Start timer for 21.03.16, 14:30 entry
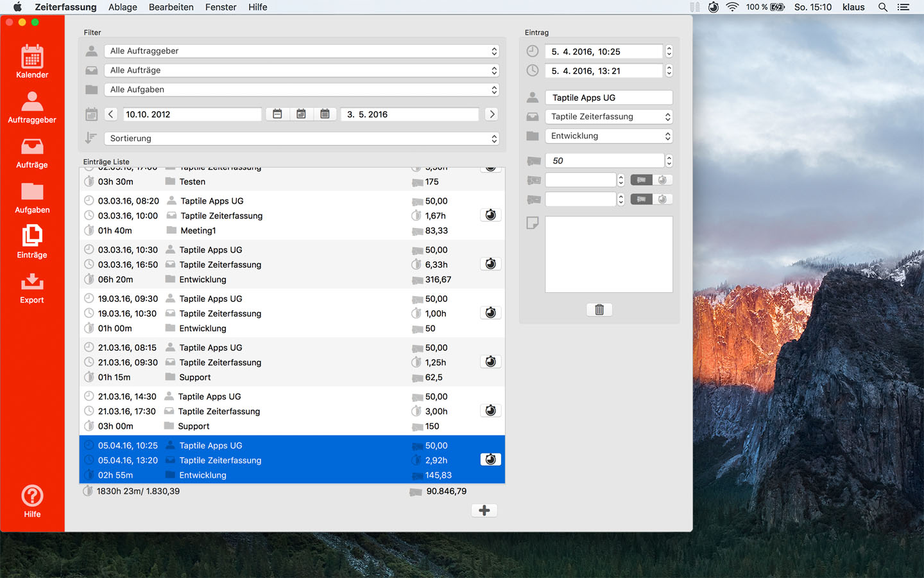The image size is (924, 578). pyautogui.click(x=490, y=410)
